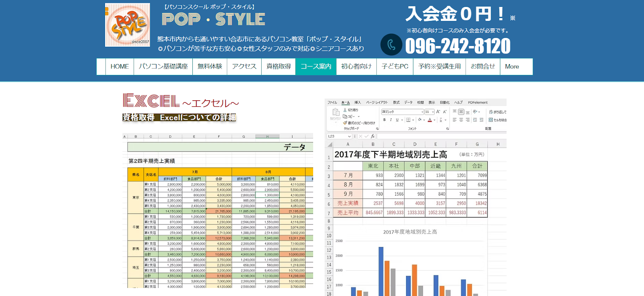Click the text orientation icon
644x296 pixels.
[475, 112]
